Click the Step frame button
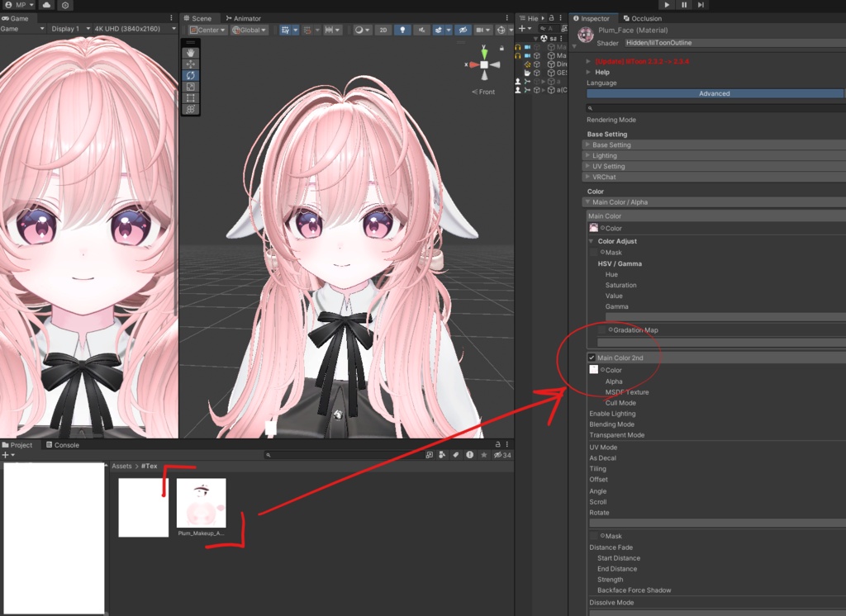Viewport: 846px width, 616px height. (x=701, y=5)
